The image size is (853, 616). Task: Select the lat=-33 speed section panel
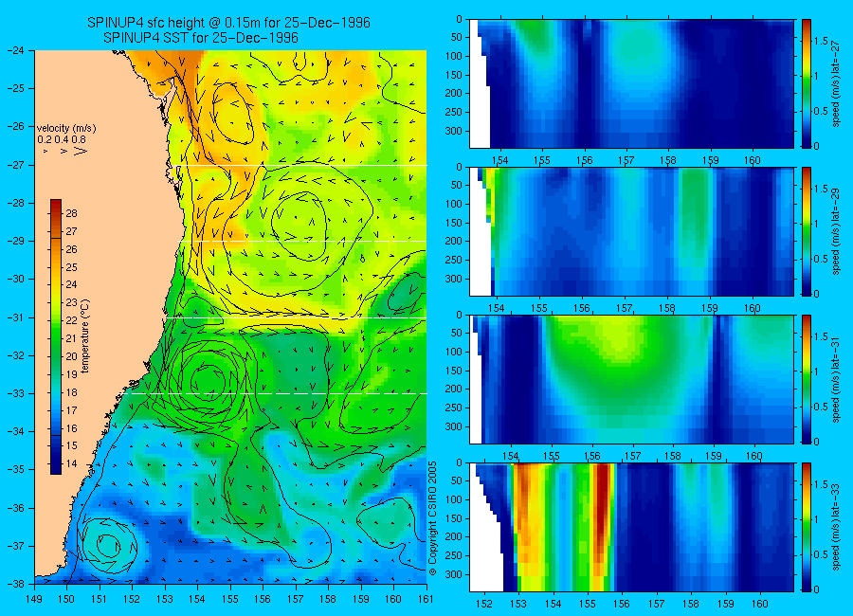pos(631,527)
